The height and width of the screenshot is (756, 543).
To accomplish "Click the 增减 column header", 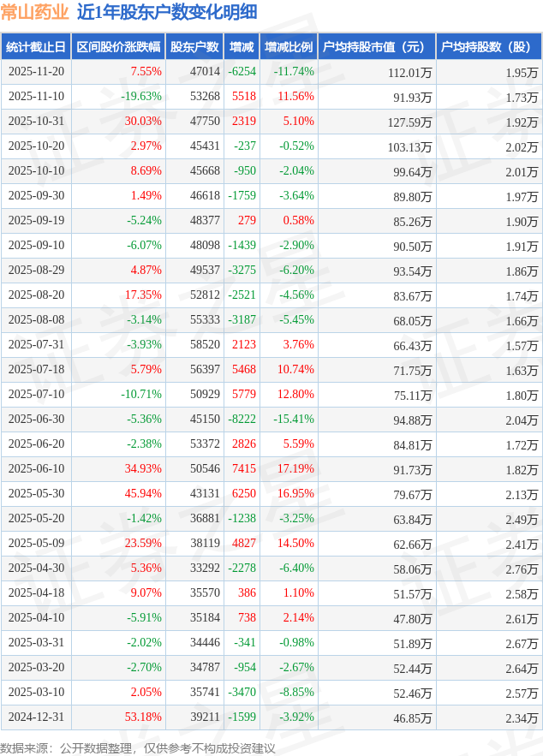I will [x=242, y=47].
